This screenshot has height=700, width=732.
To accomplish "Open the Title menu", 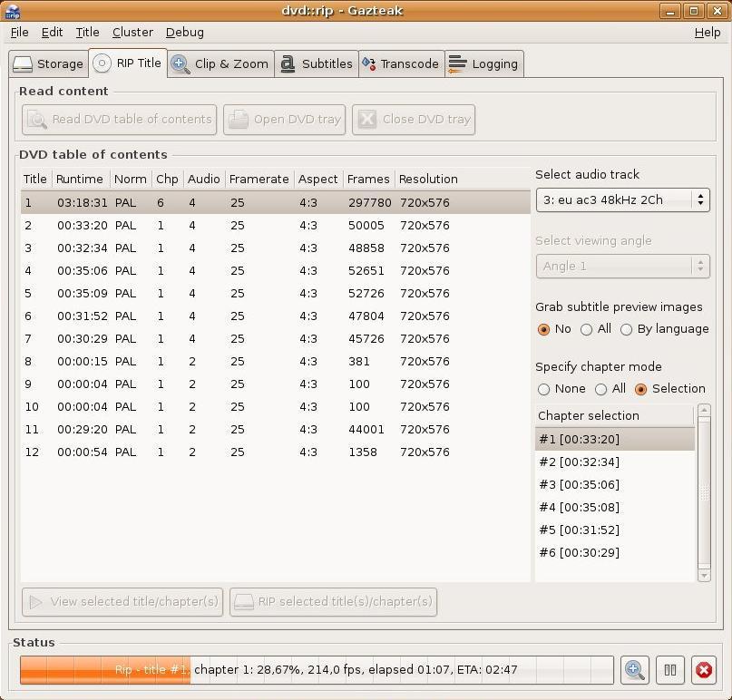I will 87,33.
